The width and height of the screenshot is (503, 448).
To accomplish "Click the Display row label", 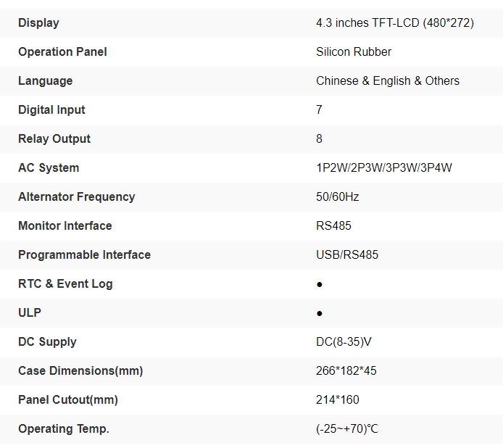I will point(38,23).
